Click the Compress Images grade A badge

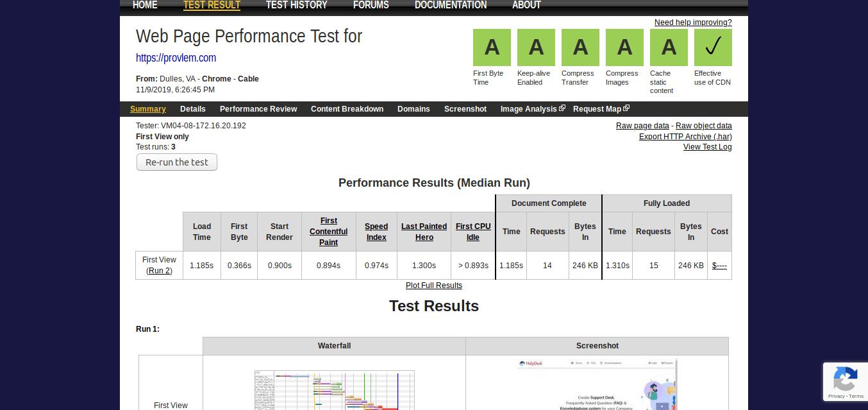click(624, 47)
